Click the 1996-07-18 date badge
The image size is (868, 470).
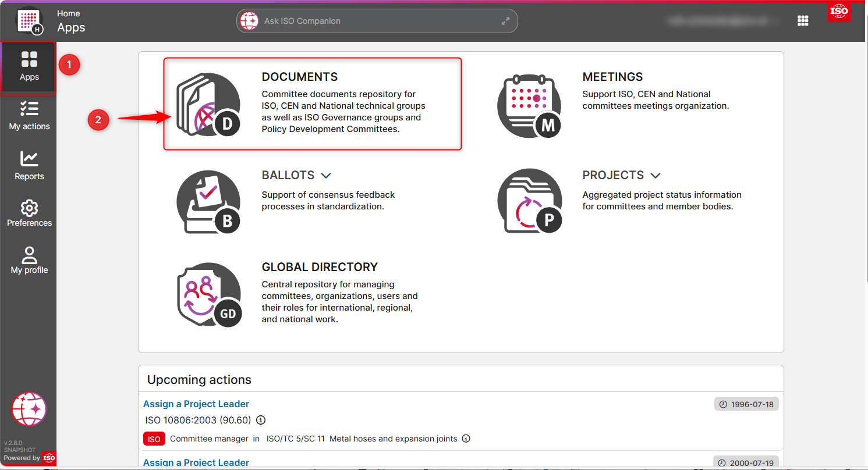pyautogui.click(x=746, y=404)
